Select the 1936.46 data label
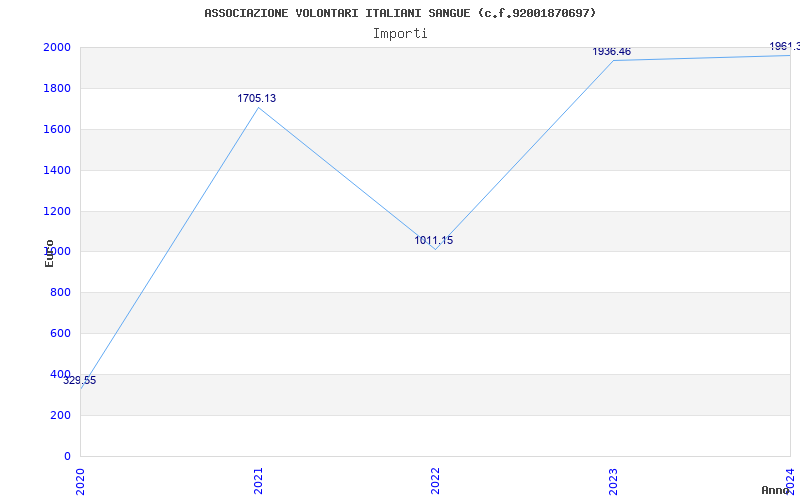 (x=611, y=52)
